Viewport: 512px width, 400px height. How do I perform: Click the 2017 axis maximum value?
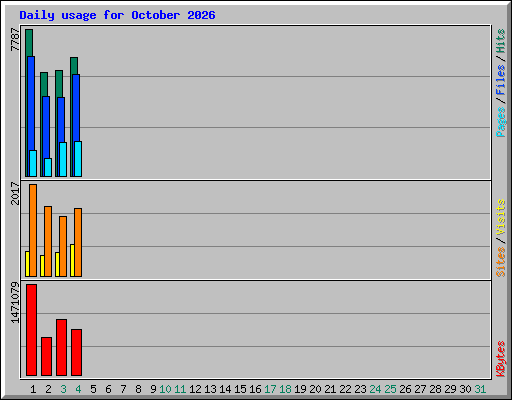click(15, 193)
